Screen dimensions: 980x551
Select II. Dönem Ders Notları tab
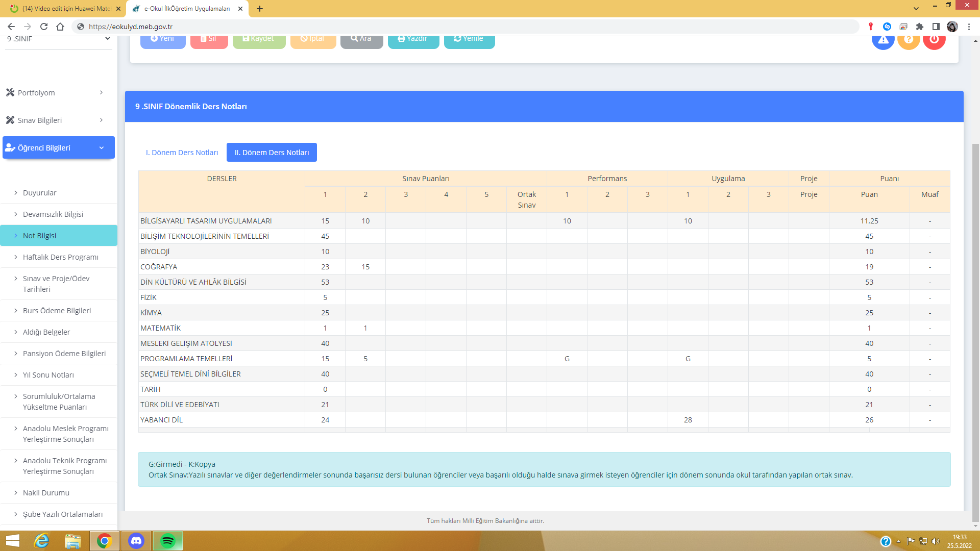[272, 153]
